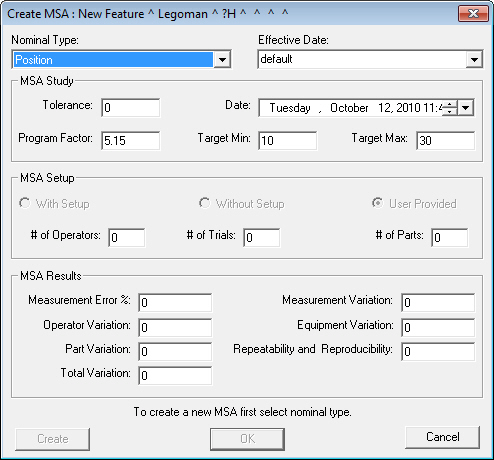Screen dimensions: 494x460
Task: Click the Measurement Error % field
Action: 175,303
